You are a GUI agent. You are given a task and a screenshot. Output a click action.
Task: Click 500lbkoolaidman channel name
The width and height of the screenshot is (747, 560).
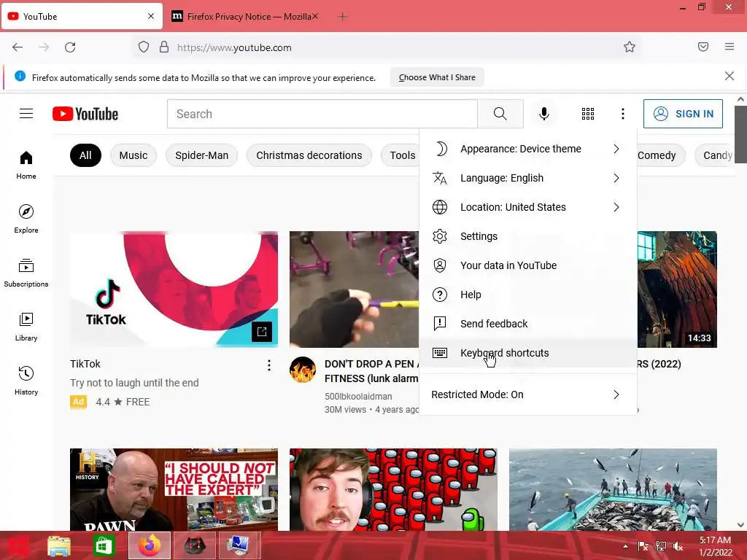pos(358,396)
